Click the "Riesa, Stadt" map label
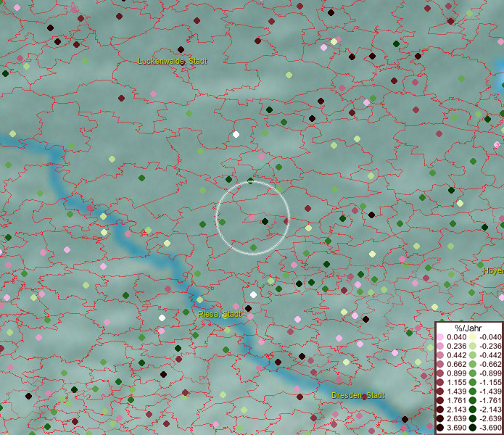This screenshot has width=504, height=435. coord(220,314)
